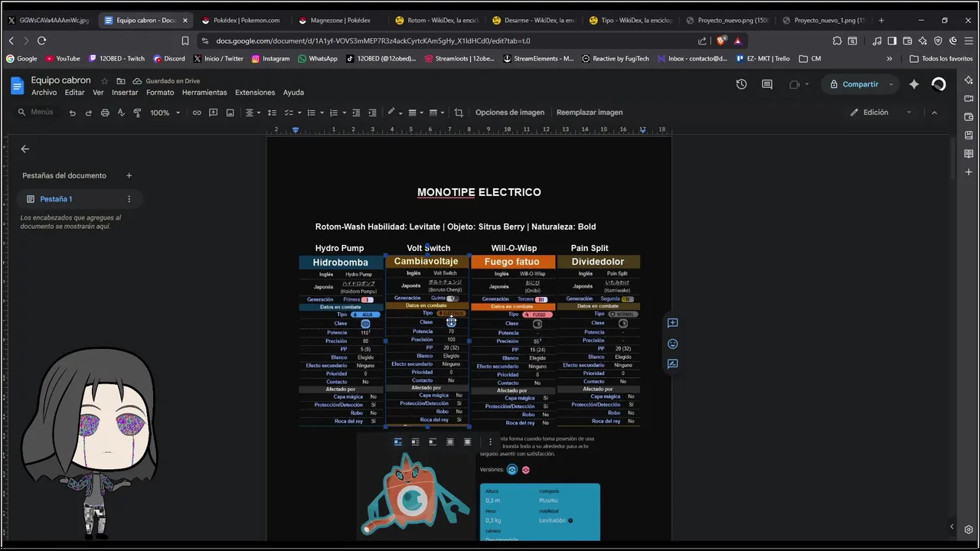980x551 pixels.
Task: Click Opciones de imagen button
Action: coord(510,112)
